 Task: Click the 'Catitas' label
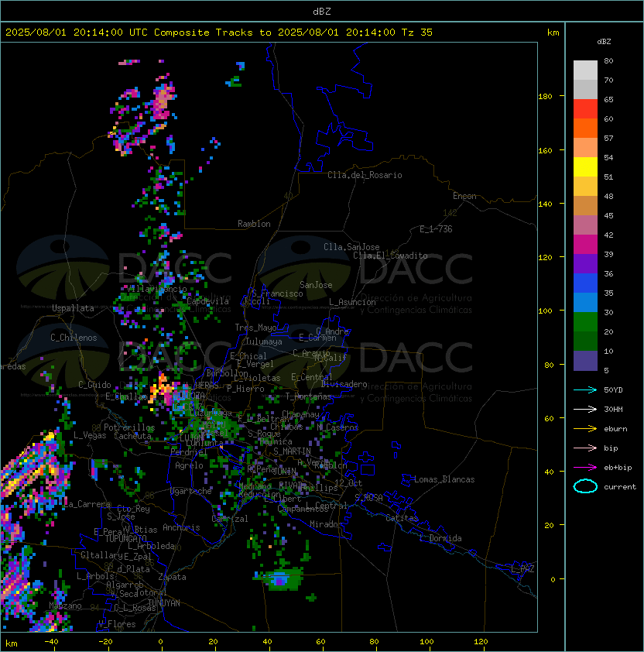pyautogui.click(x=402, y=518)
